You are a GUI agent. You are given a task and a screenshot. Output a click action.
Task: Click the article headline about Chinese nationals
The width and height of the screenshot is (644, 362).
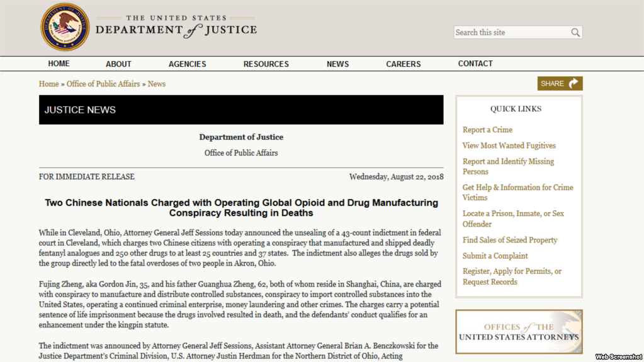coord(241,208)
